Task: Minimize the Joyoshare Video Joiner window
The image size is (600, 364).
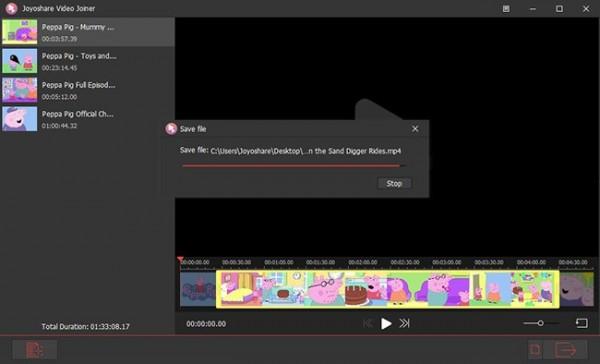Action: [532, 8]
